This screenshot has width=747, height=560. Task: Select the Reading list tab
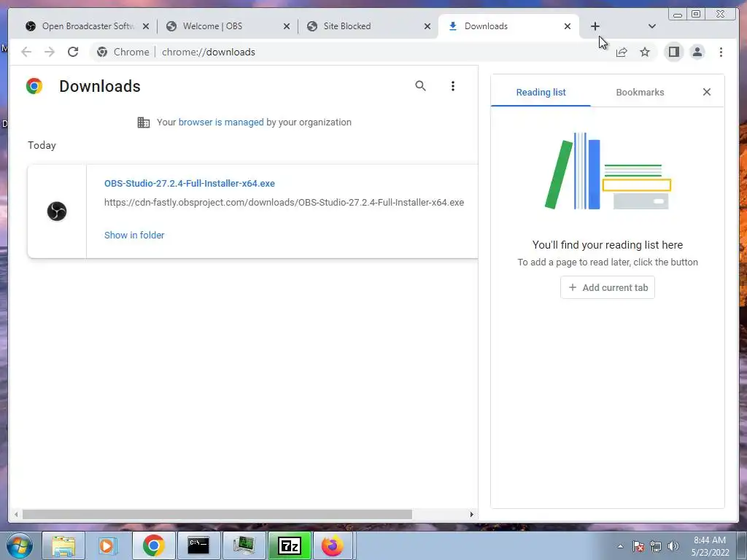tap(541, 93)
